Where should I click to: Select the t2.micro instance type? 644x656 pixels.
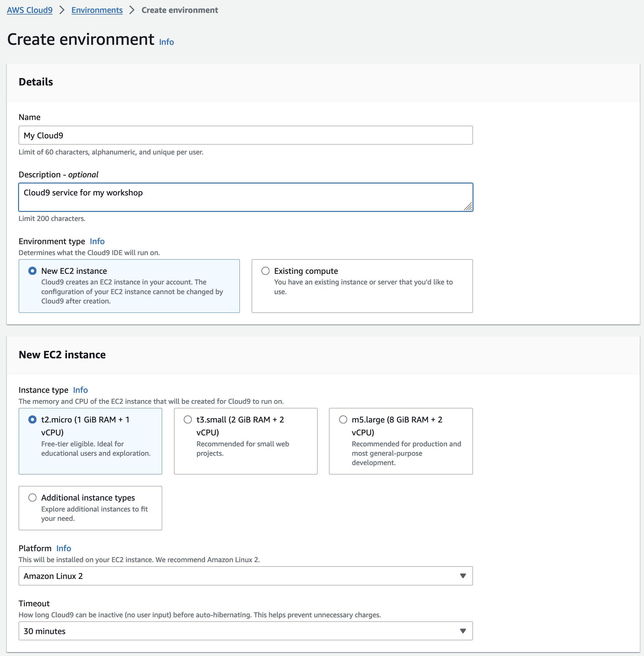pos(33,419)
